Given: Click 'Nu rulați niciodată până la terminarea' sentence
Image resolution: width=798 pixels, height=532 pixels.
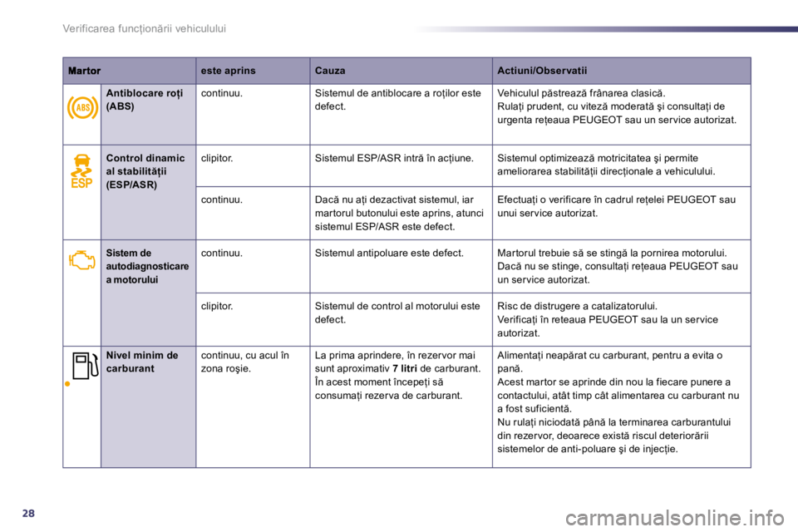Looking at the screenshot, I should (x=613, y=436).
